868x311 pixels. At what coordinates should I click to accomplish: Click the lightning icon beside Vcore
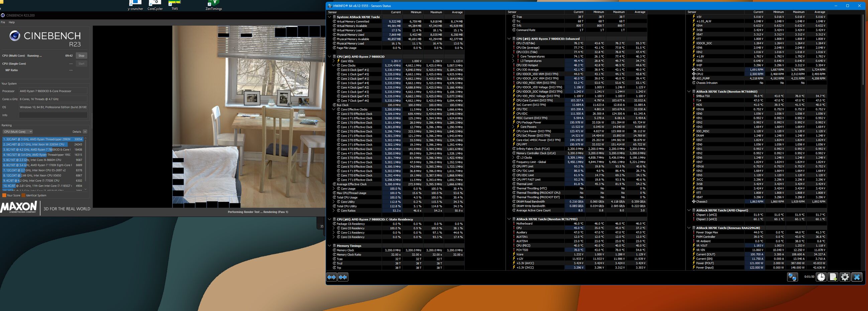[514, 254]
